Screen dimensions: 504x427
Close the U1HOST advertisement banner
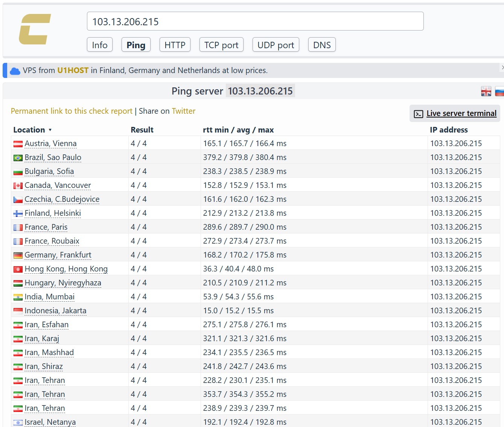tap(502, 67)
